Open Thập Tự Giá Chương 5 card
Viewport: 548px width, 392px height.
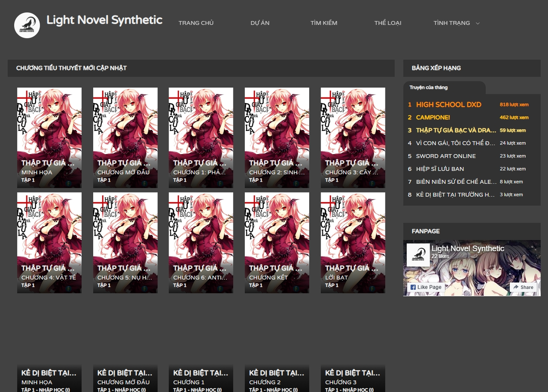click(x=125, y=243)
